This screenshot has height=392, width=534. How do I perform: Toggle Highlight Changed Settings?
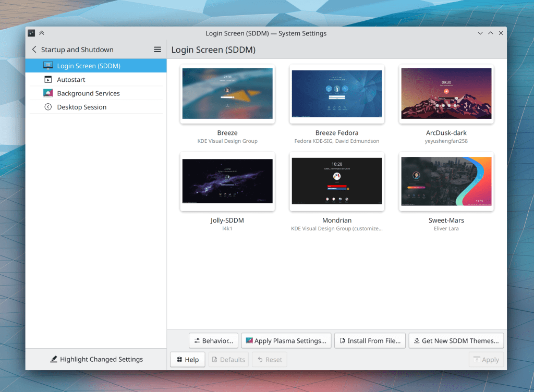click(96, 359)
